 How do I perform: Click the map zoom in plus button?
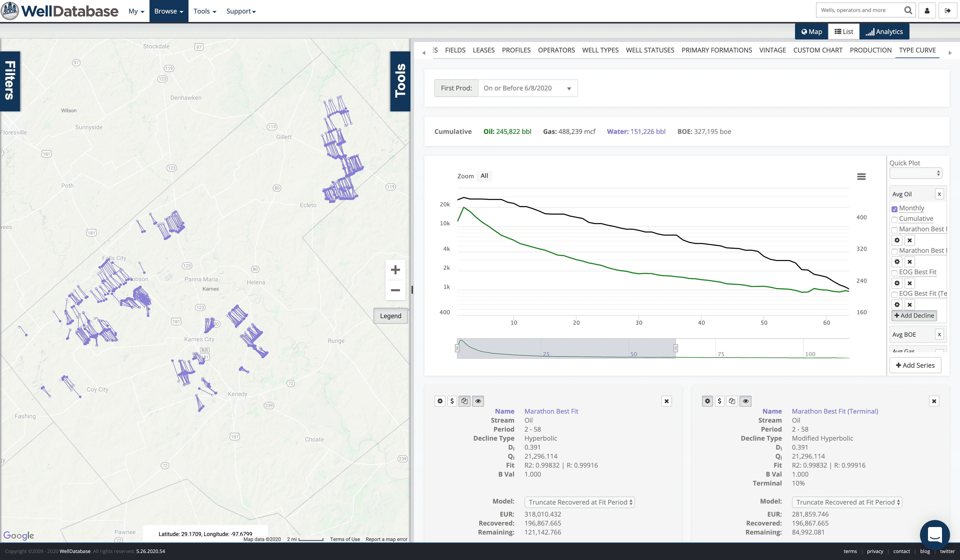coord(395,270)
